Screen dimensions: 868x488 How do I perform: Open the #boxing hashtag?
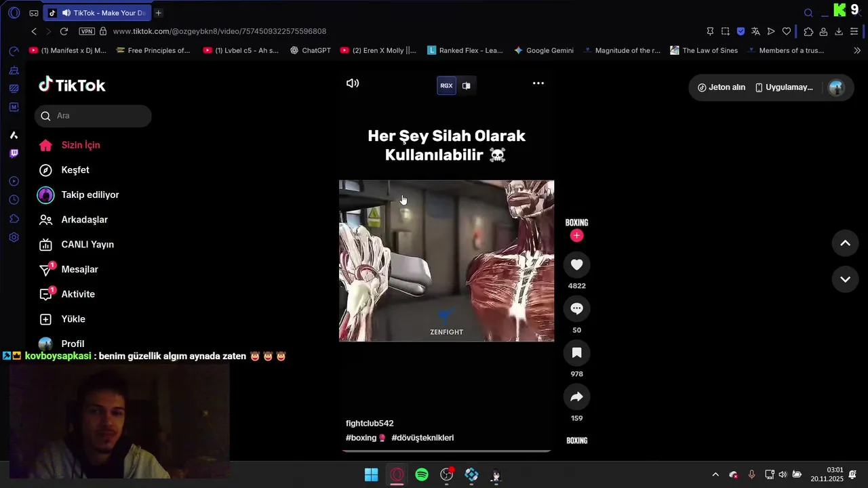pyautogui.click(x=366, y=438)
